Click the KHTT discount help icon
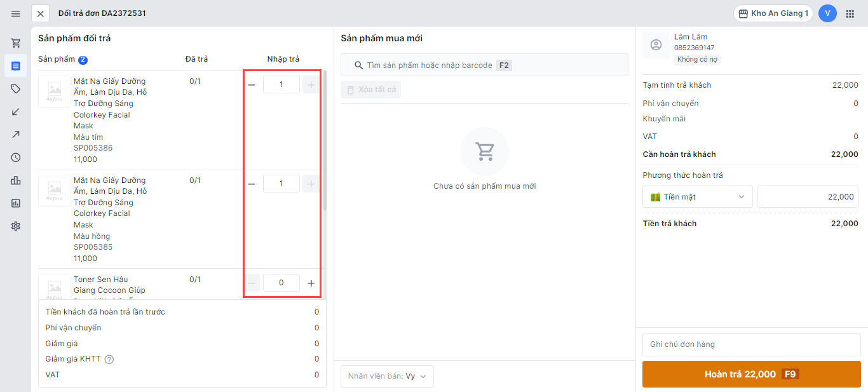This screenshot has height=392, width=868. coord(109,360)
